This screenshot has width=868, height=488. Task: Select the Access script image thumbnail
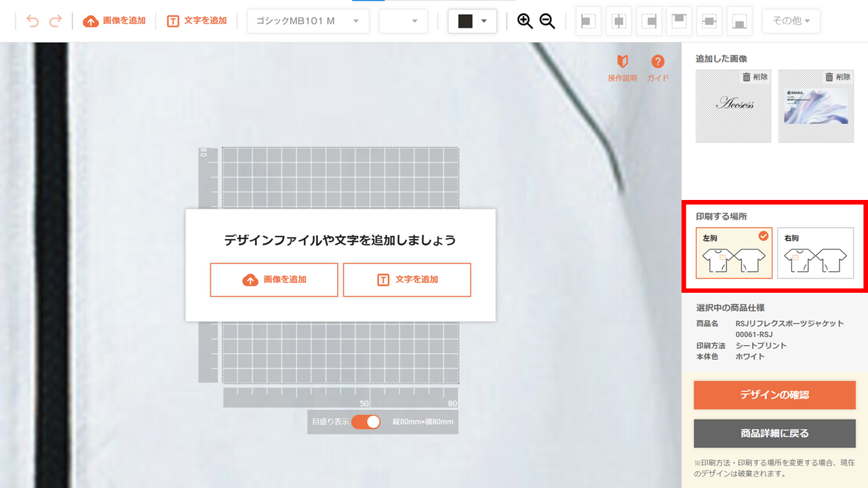(734, 106)
